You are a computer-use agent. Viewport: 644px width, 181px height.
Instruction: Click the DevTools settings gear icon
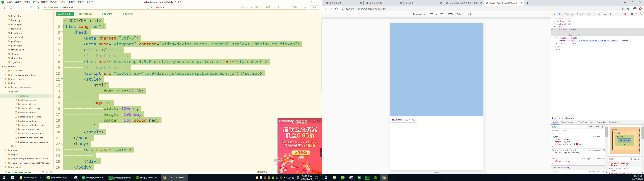[x=632, y=14]
